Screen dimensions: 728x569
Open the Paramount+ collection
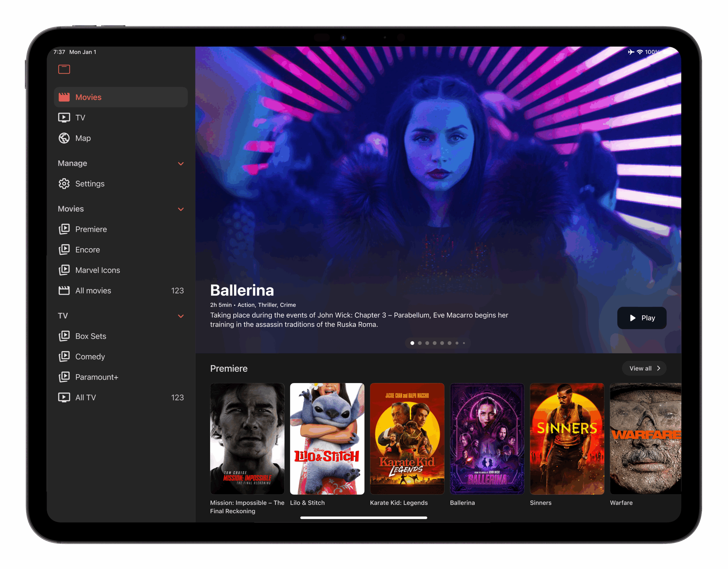[x=96, y=377]
